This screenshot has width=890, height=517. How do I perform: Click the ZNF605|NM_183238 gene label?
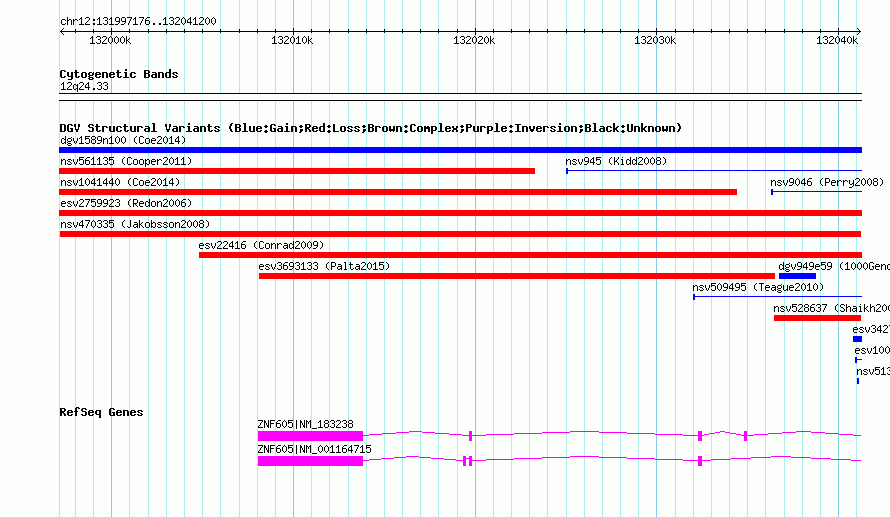(305, 424)
